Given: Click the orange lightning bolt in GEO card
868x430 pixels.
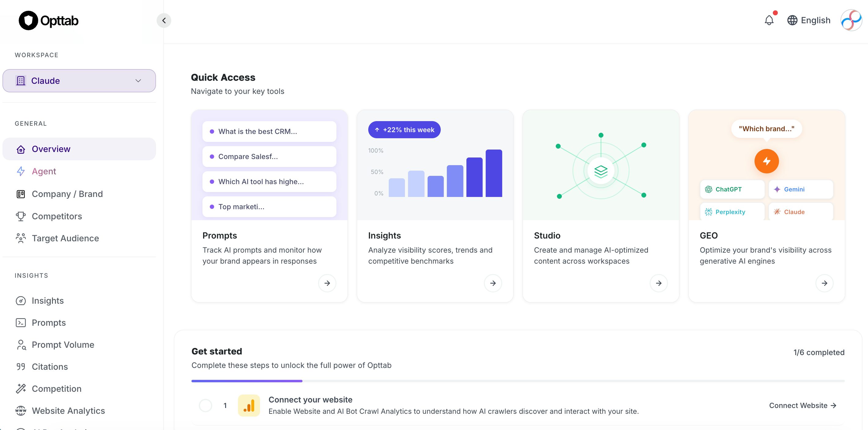Looking at the screenshot, I should point(766,161).
